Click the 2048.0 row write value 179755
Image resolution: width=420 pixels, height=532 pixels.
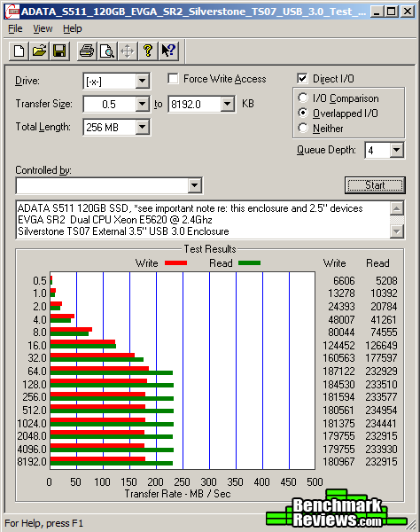pos(338,436)
